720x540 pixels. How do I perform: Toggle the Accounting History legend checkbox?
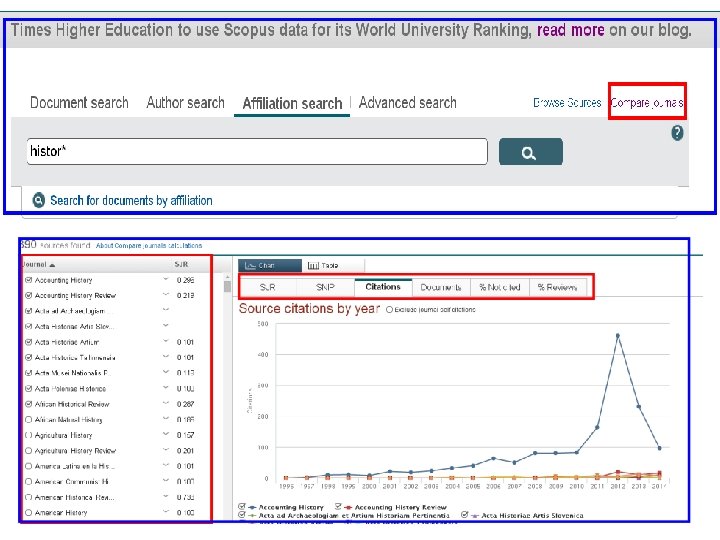242,507
